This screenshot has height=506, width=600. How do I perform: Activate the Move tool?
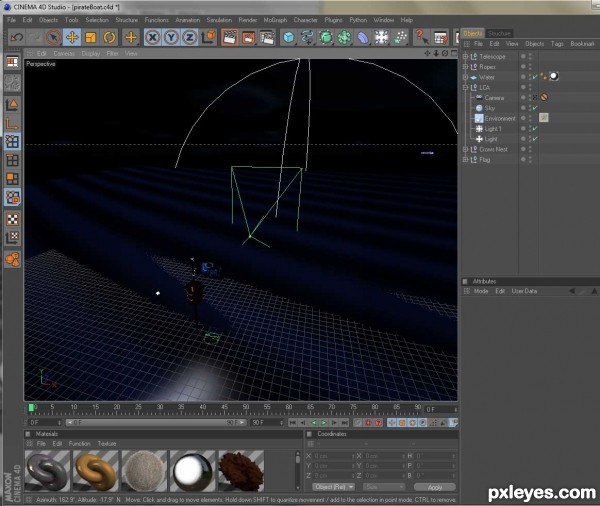click(x=72, y=38)
